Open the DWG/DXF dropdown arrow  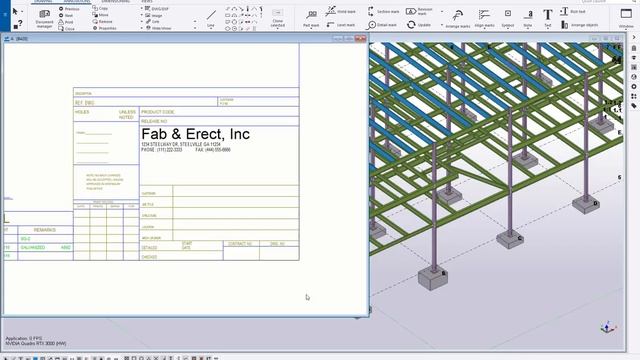142,9
